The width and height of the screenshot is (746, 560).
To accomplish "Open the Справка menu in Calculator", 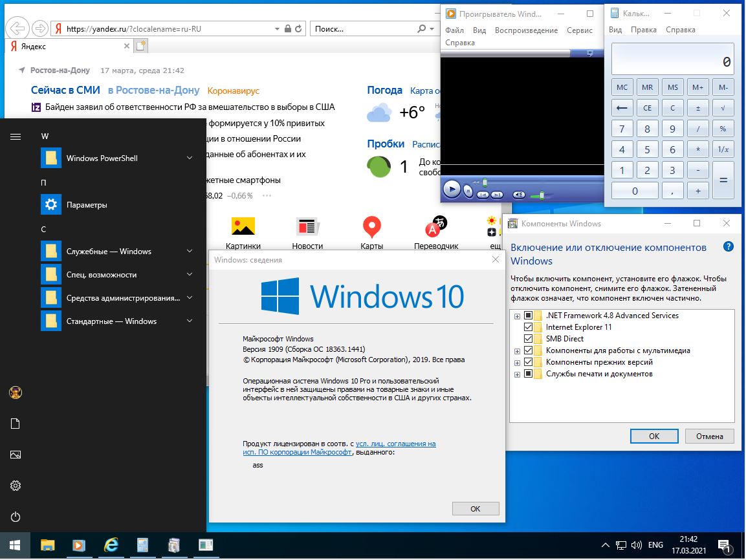I will pyautogui.click(x=681, y=30).
